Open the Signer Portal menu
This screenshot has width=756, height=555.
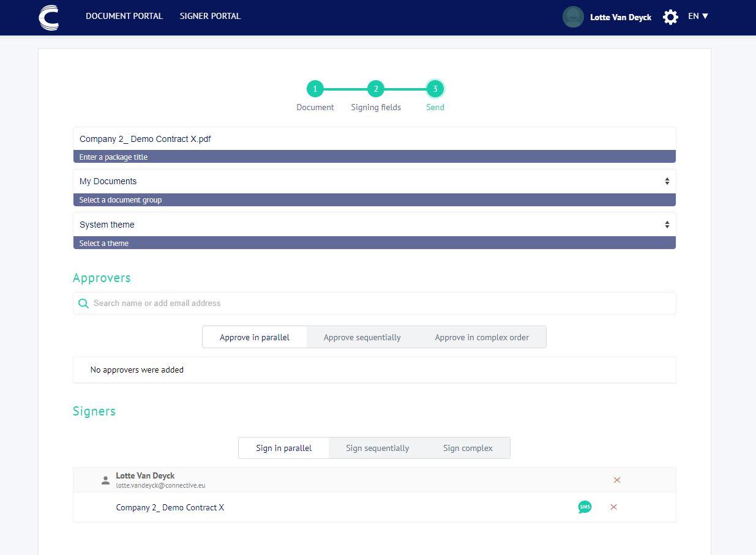click(x=210, y=17)
